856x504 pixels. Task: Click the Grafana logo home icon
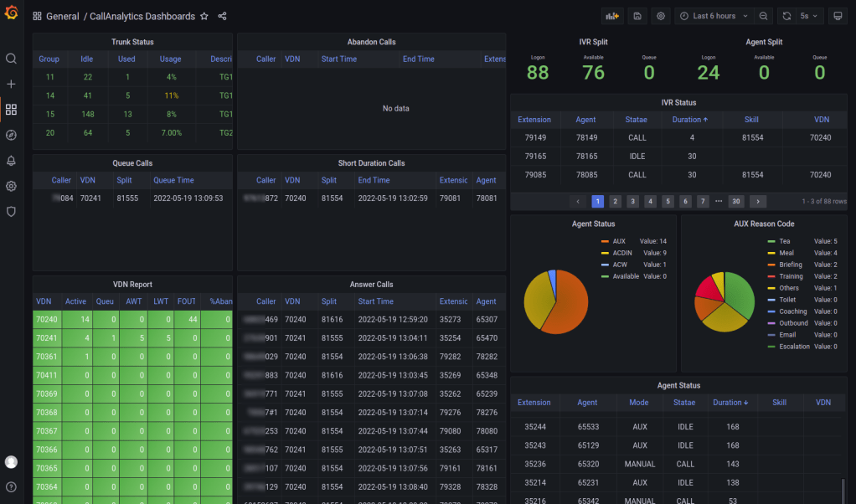tap(11, 13)
